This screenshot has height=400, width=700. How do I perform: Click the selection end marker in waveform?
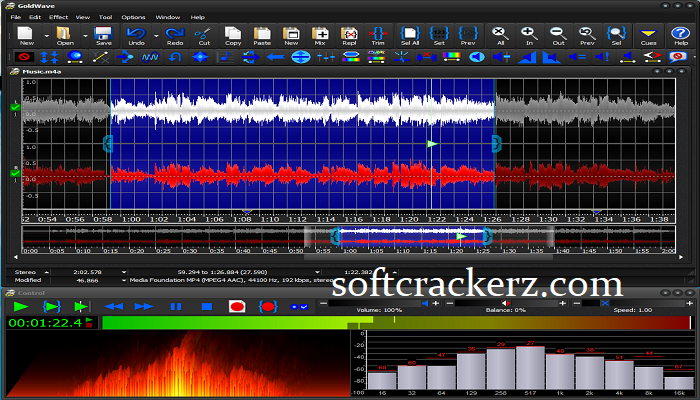pyautogui.click(x=497, y=144)
